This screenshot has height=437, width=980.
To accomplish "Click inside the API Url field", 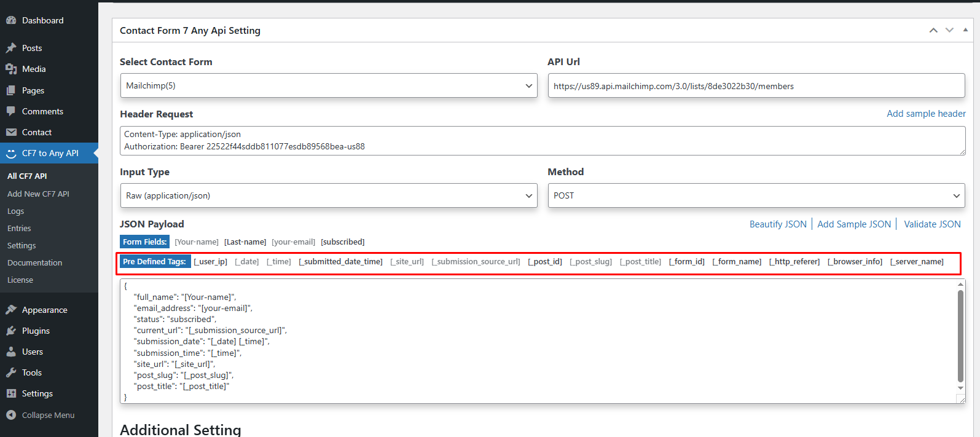I will click(x=756, y=86).
